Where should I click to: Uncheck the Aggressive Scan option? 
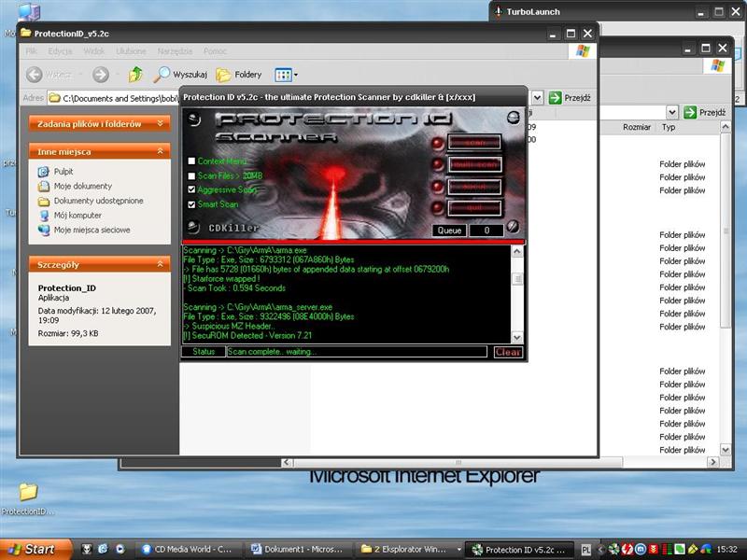tap(191, 189)
